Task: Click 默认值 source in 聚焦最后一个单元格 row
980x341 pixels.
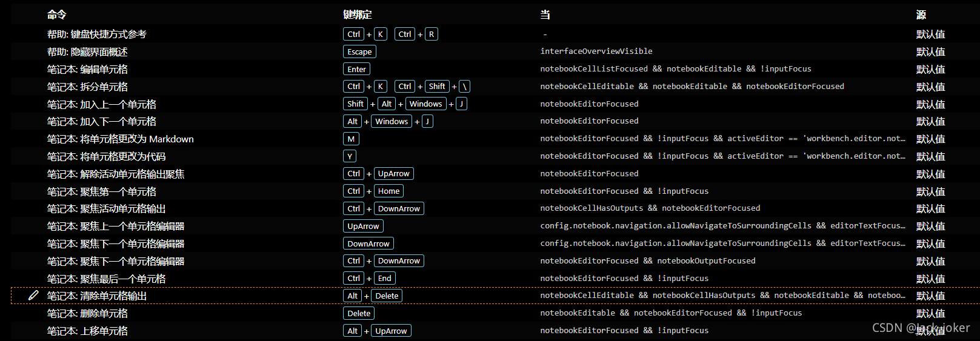Action: click(931, 279)
